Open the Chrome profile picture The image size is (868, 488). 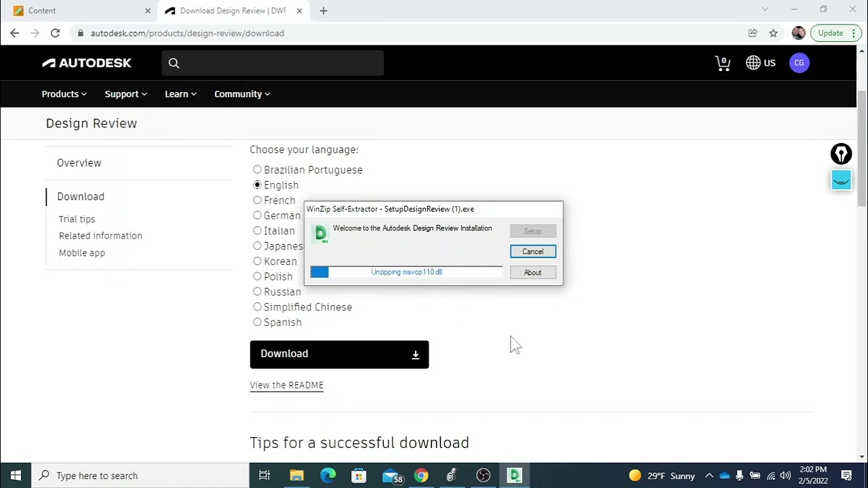click(x=798, y=33)
